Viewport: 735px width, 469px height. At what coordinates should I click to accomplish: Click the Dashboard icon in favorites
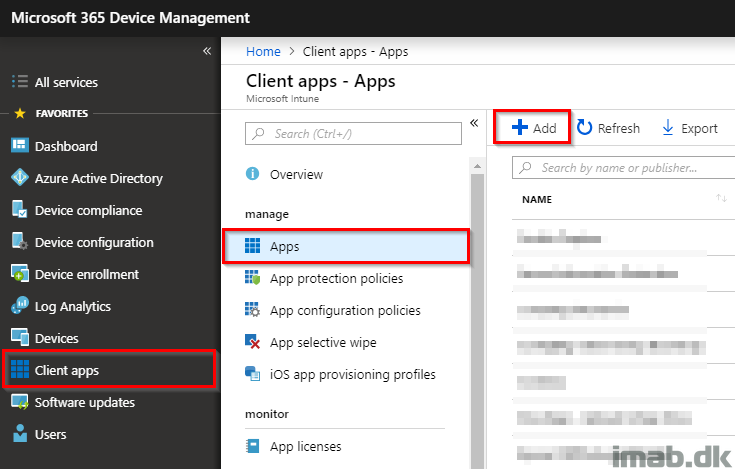point(20,146)
